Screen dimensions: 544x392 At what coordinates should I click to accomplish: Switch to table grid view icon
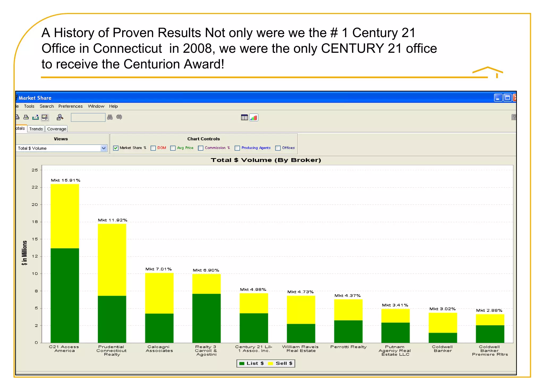(244, 117)
